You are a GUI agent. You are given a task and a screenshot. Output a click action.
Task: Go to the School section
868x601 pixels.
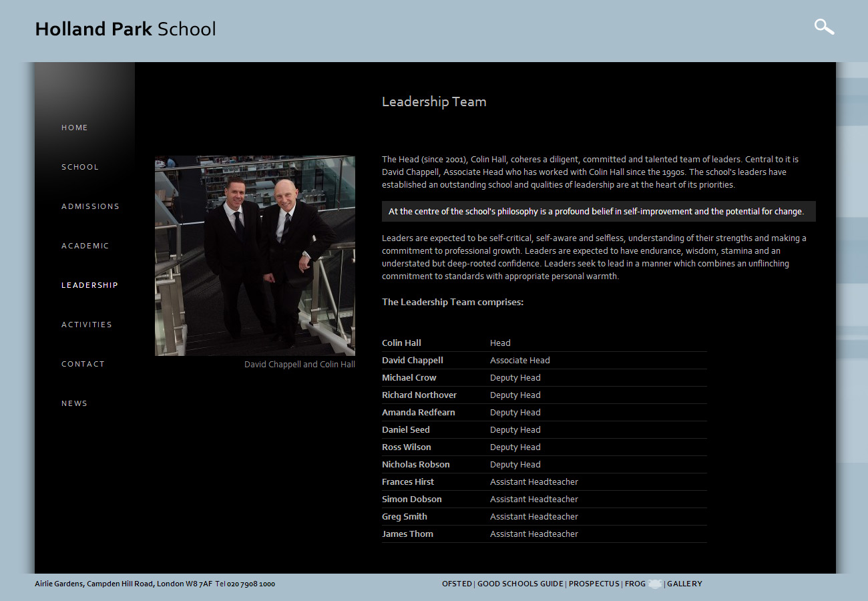tap(80, 167)
